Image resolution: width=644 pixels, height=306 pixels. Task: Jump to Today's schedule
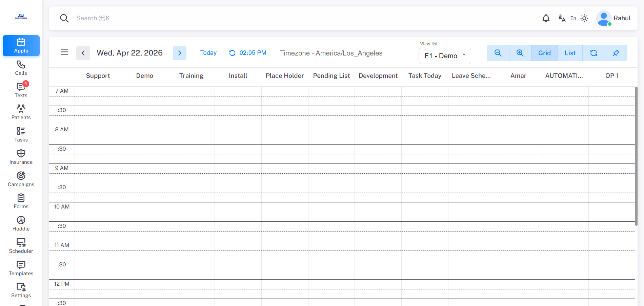click(208, 53)
